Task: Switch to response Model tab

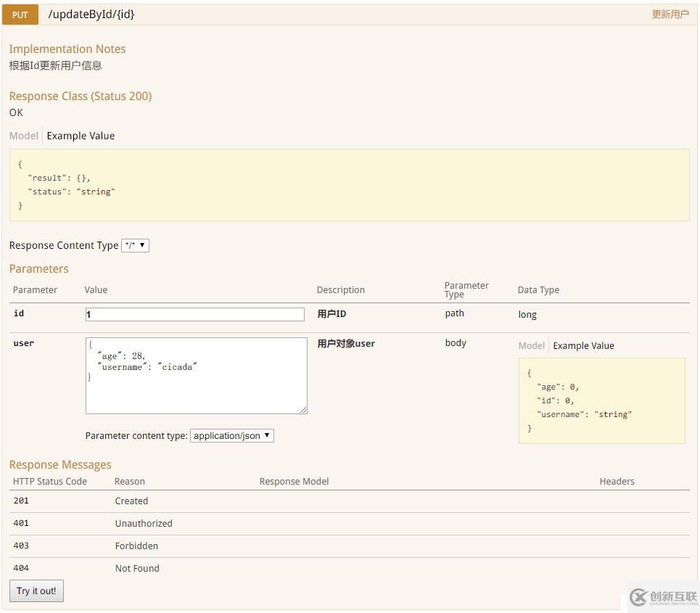Action: 24,136
